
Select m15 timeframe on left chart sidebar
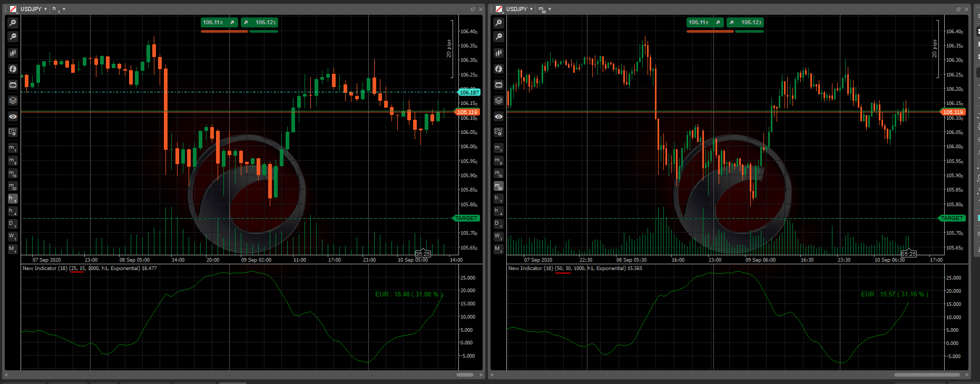[x=12, y=174]
